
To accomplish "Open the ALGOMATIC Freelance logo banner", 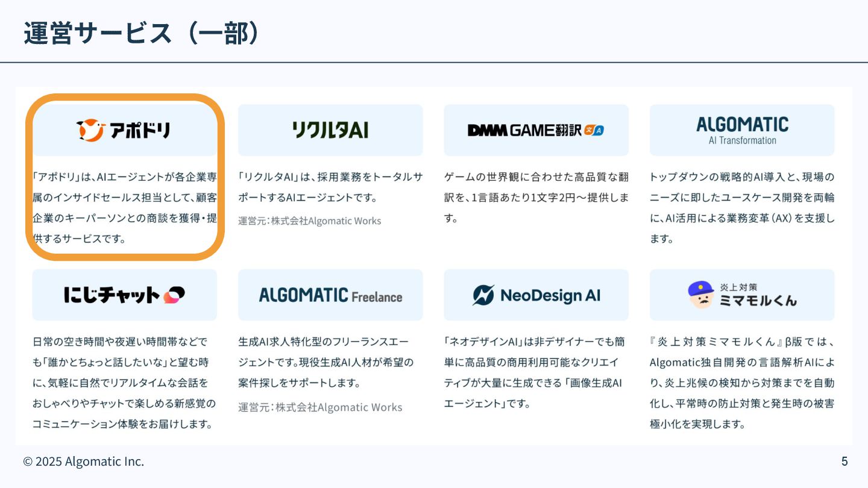I will tap(330, 295).
